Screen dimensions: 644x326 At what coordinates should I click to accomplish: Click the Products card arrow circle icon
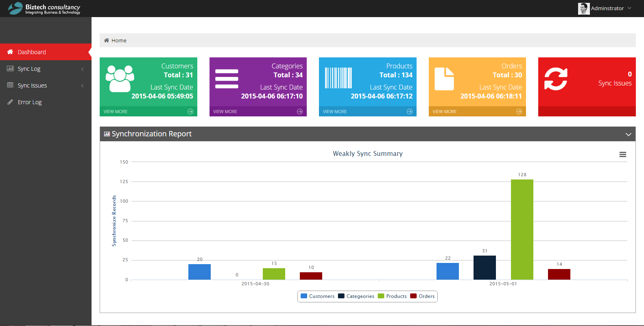coord(410,112)
